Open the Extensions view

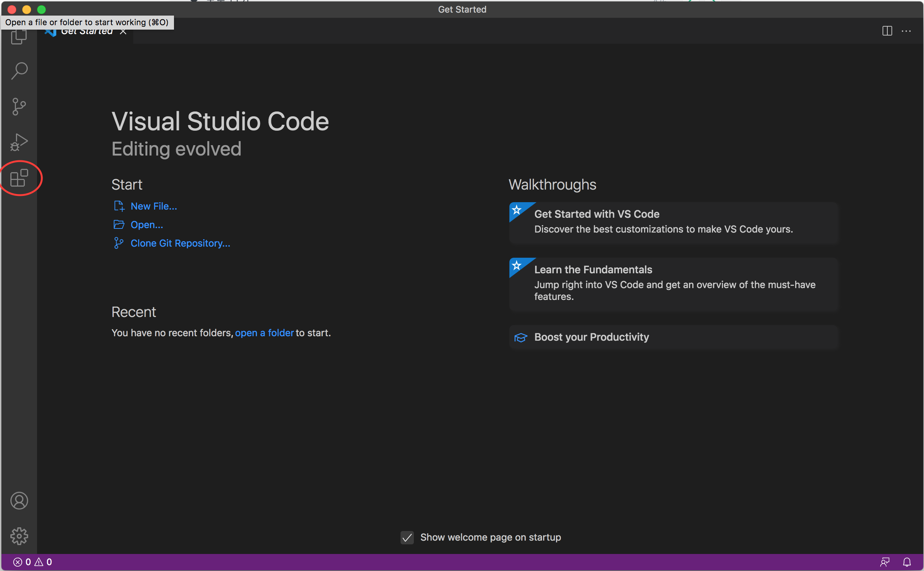coord(19,178)
